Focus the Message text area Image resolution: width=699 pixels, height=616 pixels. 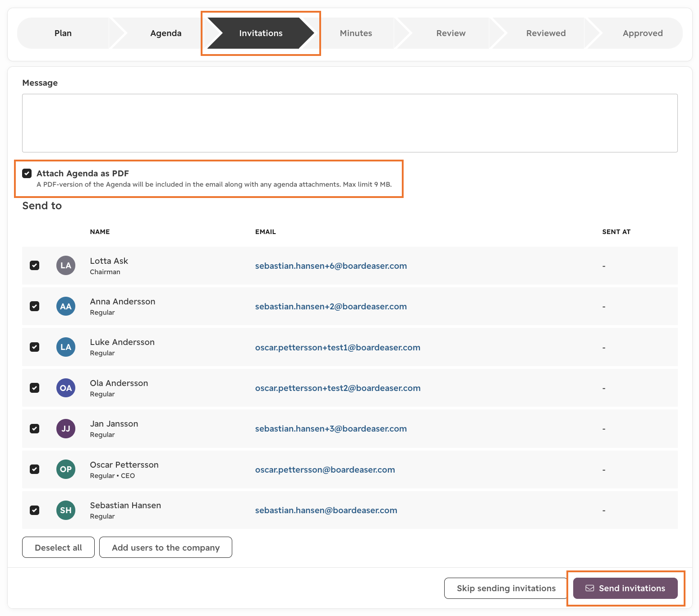click(349, 123)
